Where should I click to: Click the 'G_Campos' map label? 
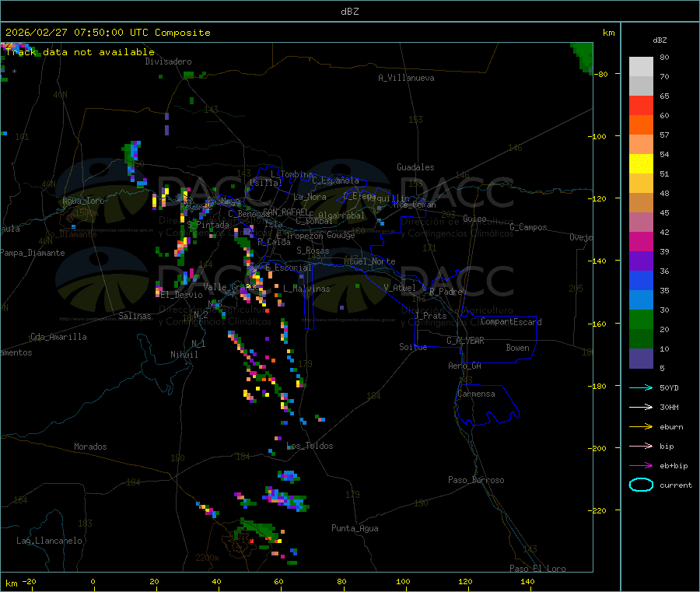point(528,227)
